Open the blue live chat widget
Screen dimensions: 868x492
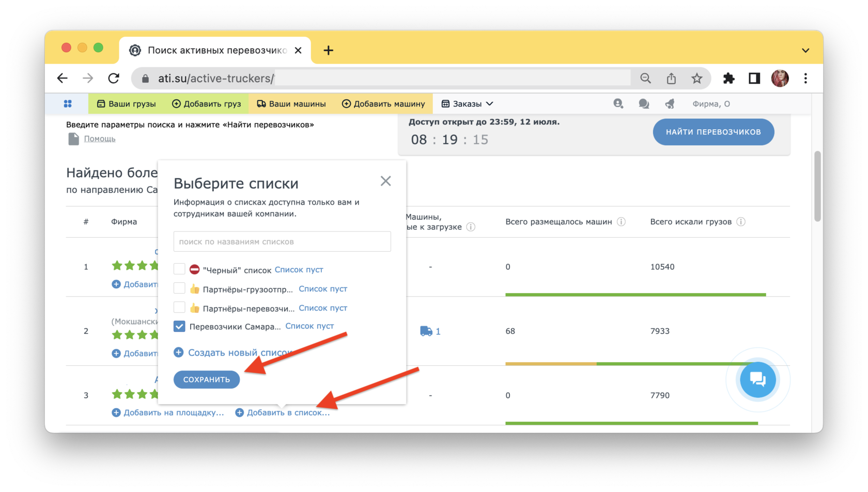(x=758, y=380)
